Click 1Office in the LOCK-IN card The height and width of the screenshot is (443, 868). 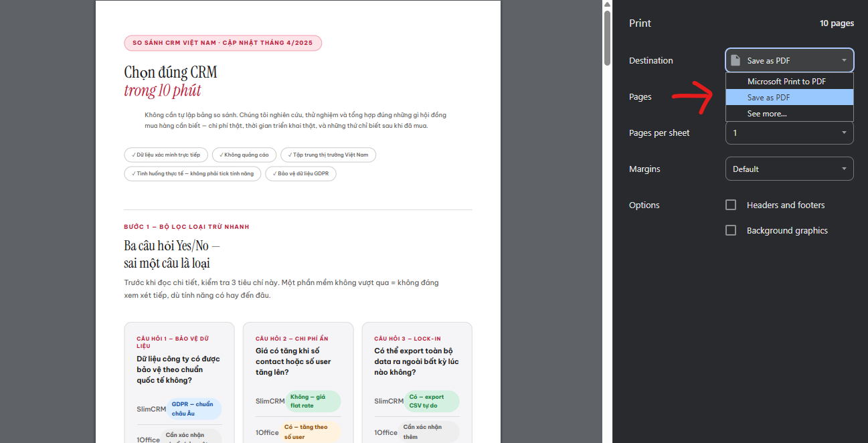point(386,432)
